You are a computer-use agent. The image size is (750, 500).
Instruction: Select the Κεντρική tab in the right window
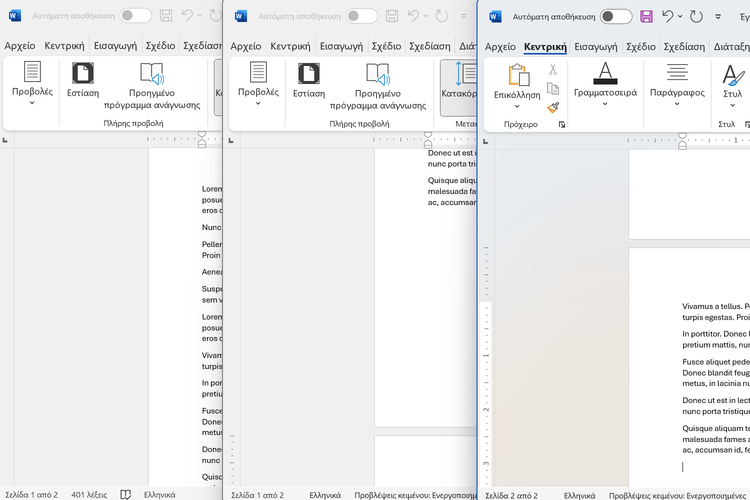pos(545,47)
